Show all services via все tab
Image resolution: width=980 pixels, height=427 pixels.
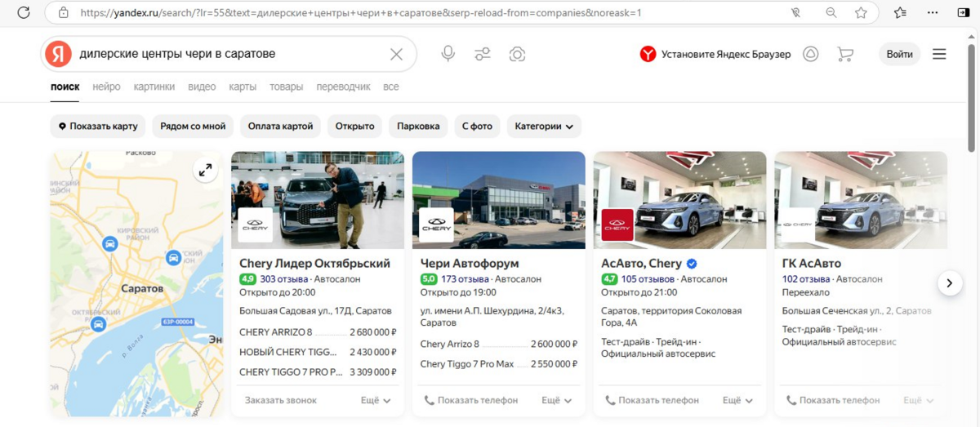[x=391, y=87]
